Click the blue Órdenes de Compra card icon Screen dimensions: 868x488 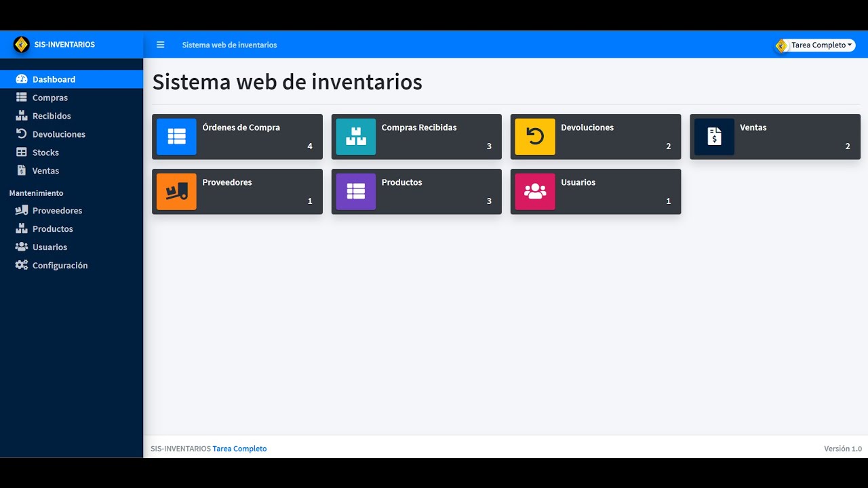click(x=176, y=137)
